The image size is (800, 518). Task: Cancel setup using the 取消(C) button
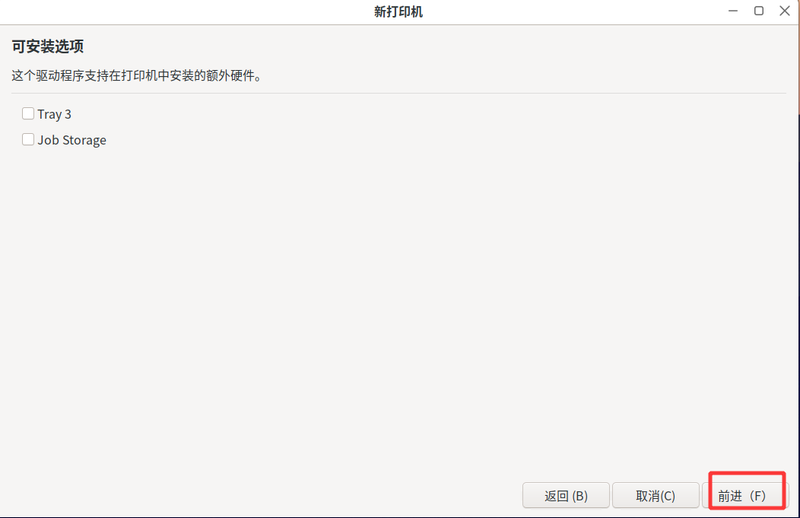[656, 495]
